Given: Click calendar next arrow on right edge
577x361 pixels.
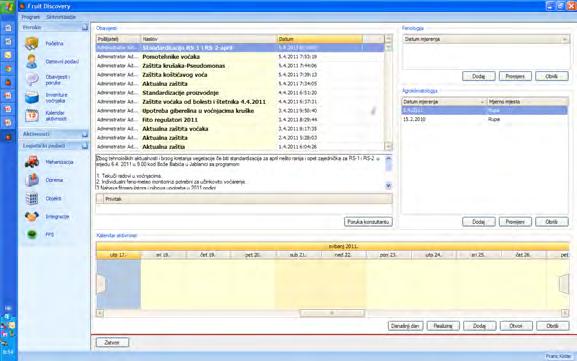Looking at the screenshot, I should tap(564, 284).
